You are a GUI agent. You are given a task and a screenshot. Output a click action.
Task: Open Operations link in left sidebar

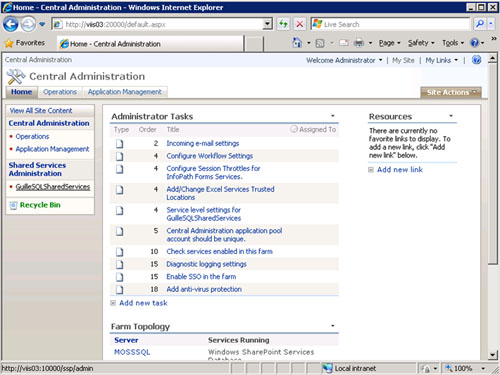coord(32,137)
